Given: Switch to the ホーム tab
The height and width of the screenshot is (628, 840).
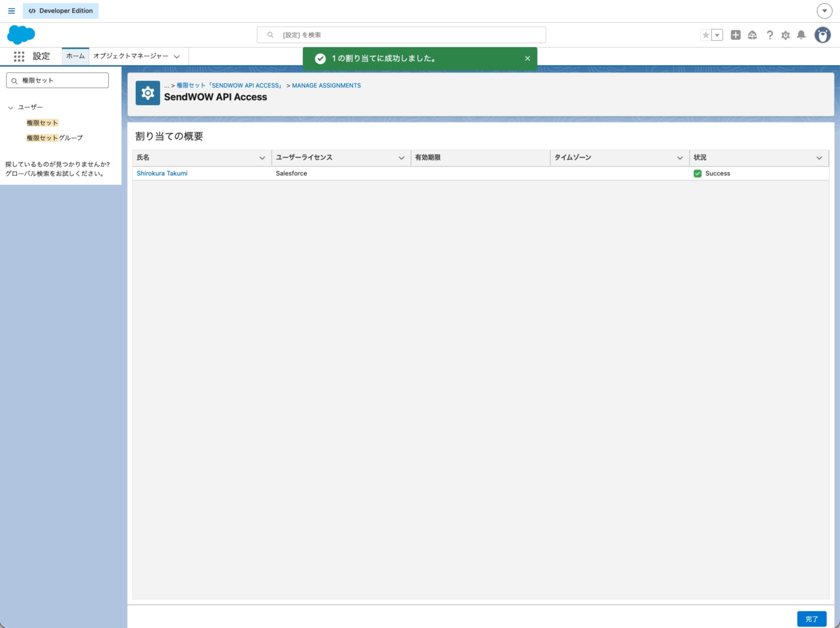Looking at the screenshot, I should pyautogui.click(x=75, y=56).
